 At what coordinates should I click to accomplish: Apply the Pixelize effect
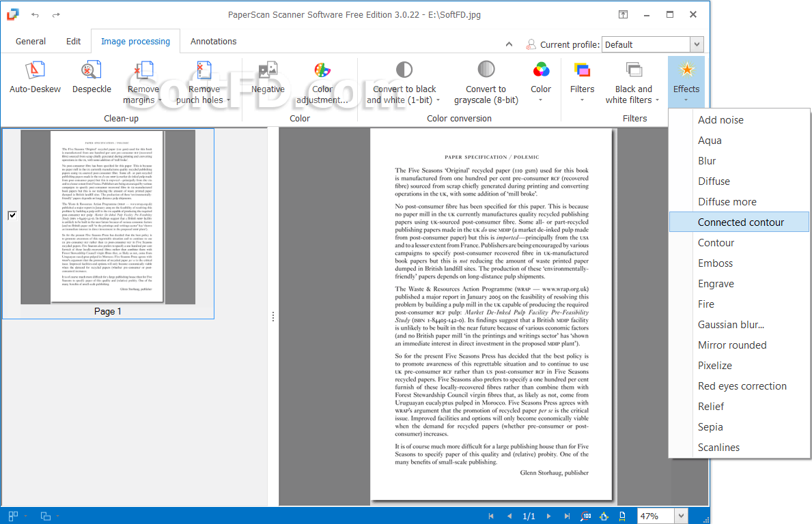point(740,365)
